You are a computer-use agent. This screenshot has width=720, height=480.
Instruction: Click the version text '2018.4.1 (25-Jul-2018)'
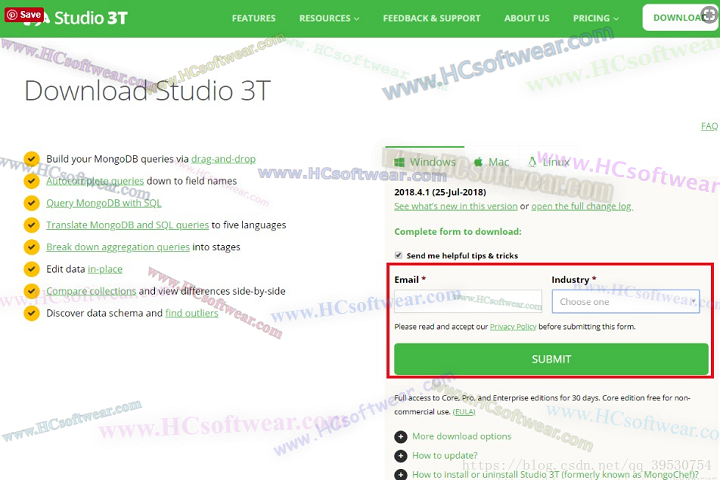coord(440,192)
